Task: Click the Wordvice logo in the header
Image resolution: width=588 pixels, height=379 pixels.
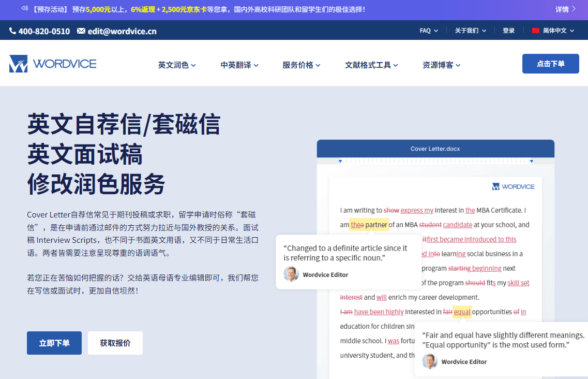Action: click(52, 63)
